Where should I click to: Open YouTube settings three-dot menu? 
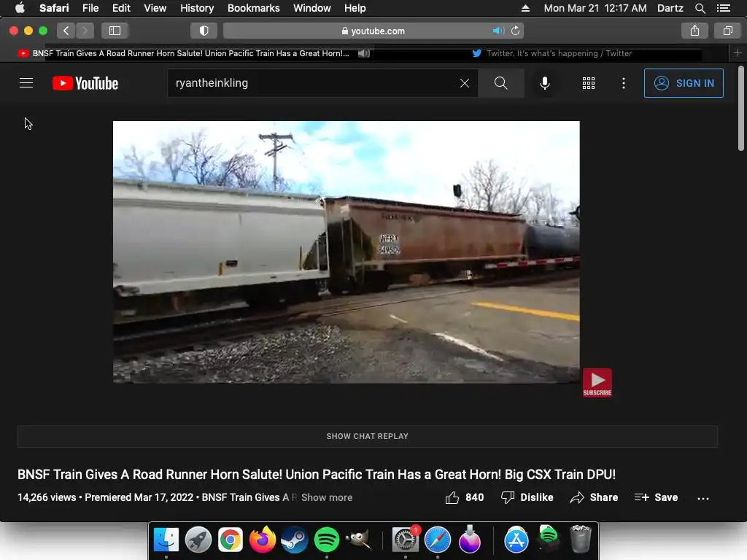click(x=623, y=83)
